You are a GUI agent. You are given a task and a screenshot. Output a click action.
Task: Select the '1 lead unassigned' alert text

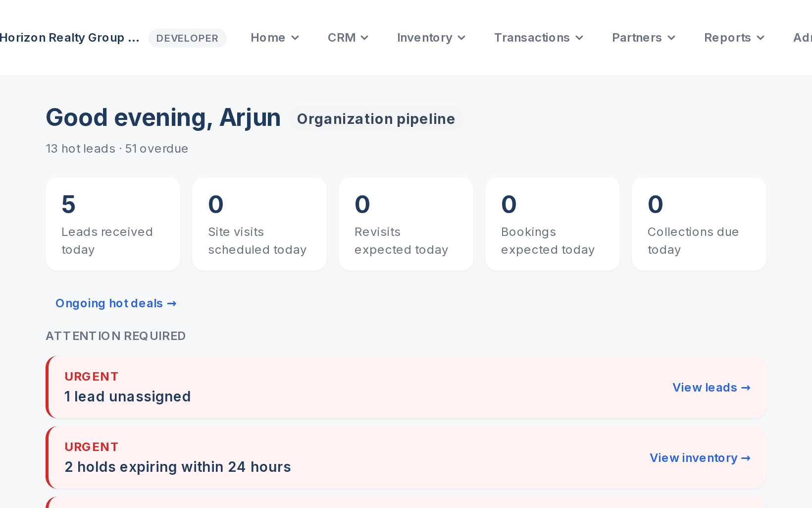click(x=128, y=396)
